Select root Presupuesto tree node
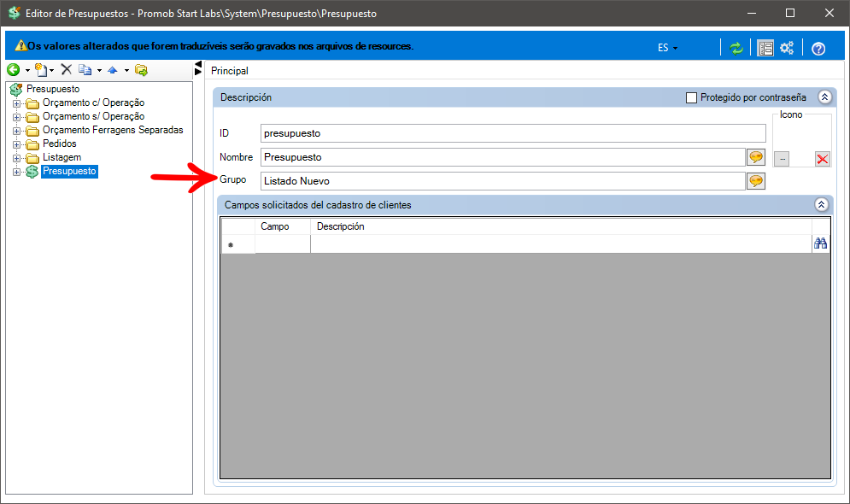 (x=53, y=89)
